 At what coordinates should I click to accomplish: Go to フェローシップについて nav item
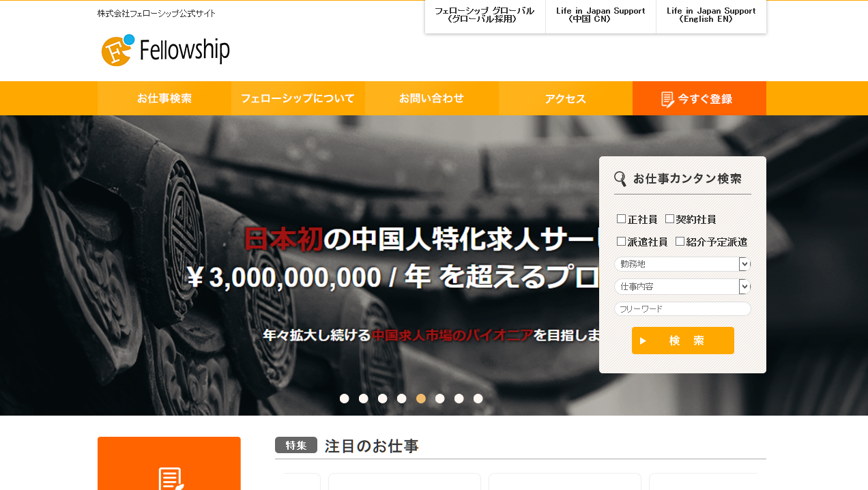tap(298, 98)
